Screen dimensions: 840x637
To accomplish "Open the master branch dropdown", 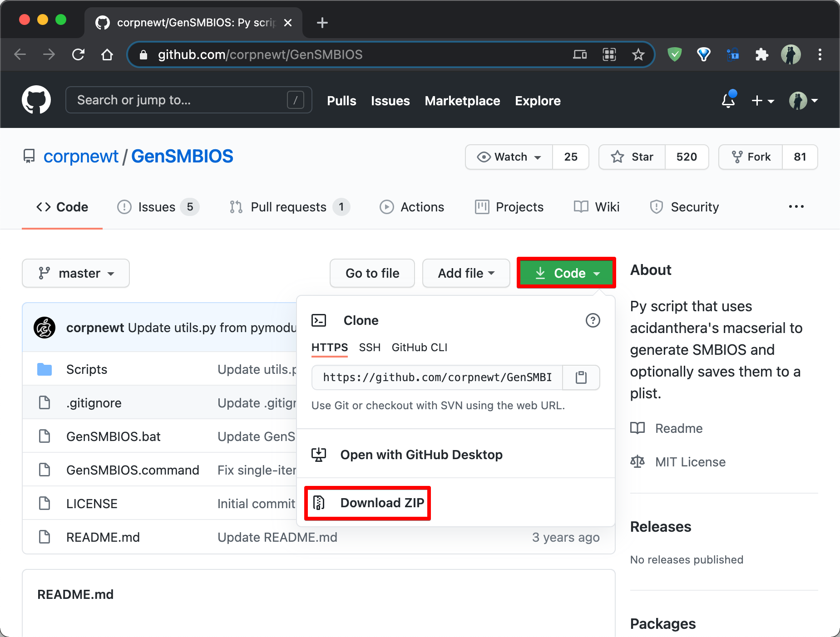I will [76, 273].
